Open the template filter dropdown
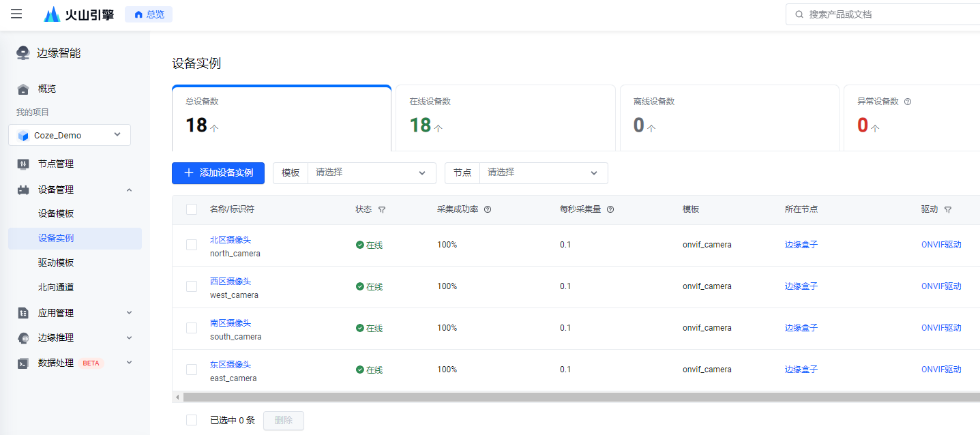Viewport: 980px width, 435px height. coord(372,173)
